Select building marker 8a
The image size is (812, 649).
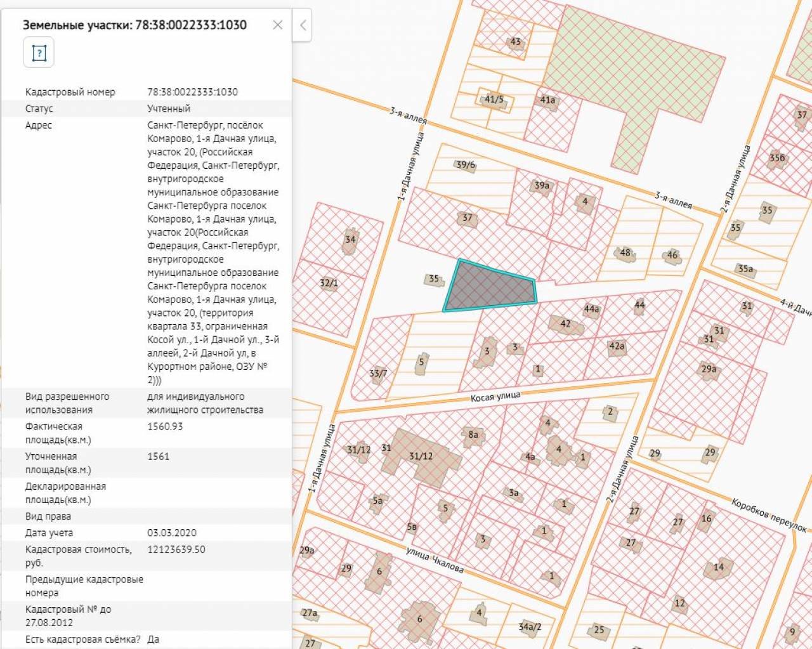tap(473, 435)
